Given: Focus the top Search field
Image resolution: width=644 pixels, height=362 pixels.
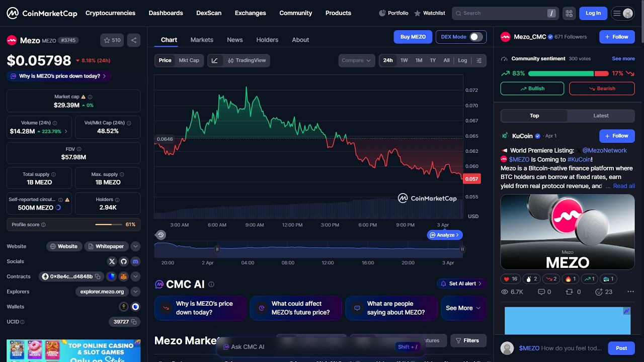Looking at the screenshot, I should (505, 13).
